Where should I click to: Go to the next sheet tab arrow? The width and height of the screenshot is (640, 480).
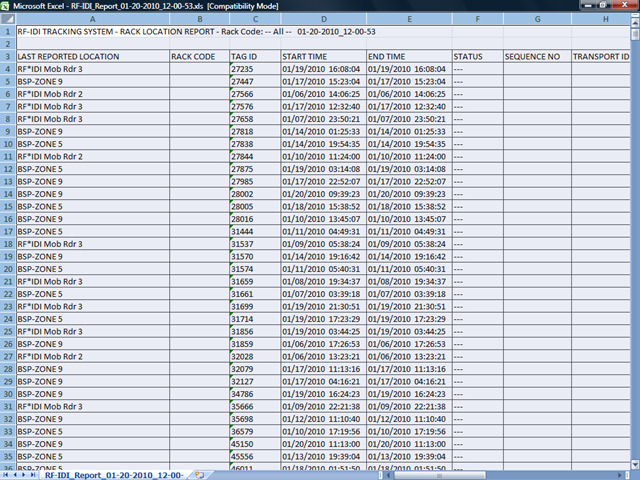coord(24,475)
